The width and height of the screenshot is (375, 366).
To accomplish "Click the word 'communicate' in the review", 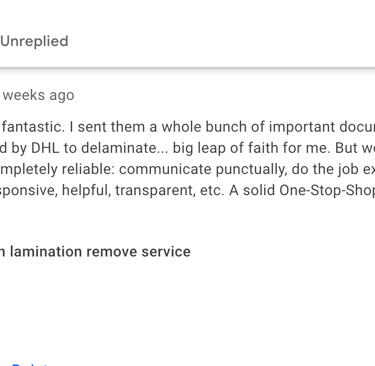I will pyautogui.click(x=165, y=169).
